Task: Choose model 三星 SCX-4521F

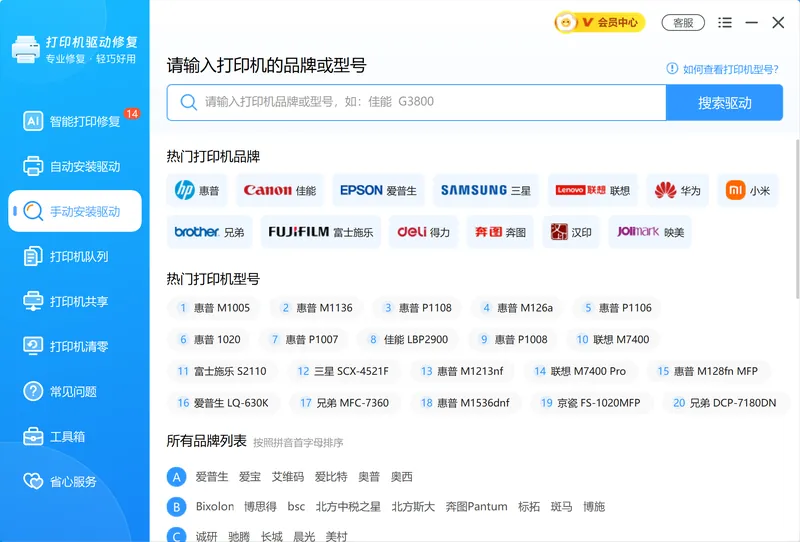Action: 343,371
